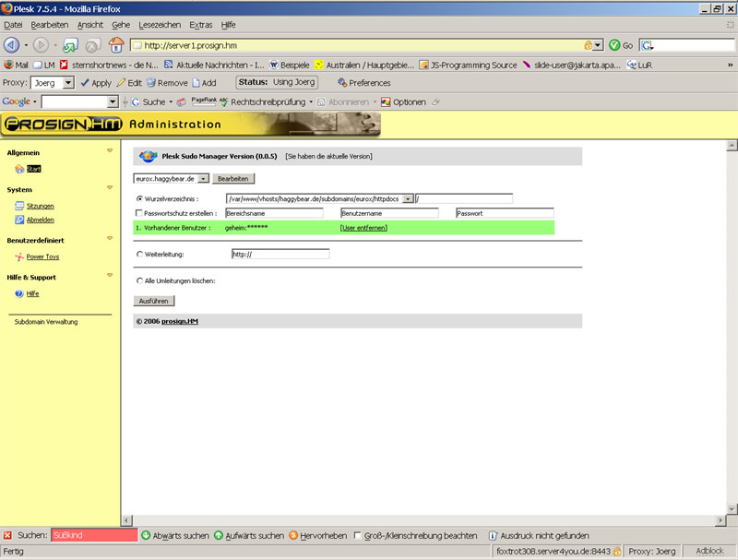Open the Hilfe menu
The image size is (738, 560).
tap(228, 25)
